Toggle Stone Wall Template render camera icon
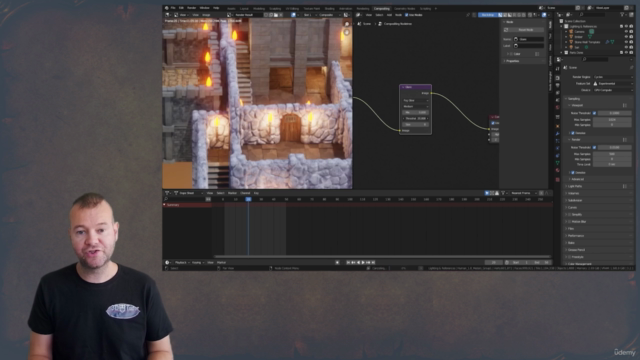The height and width of the screenshot is (360, 640). point(631,42)
